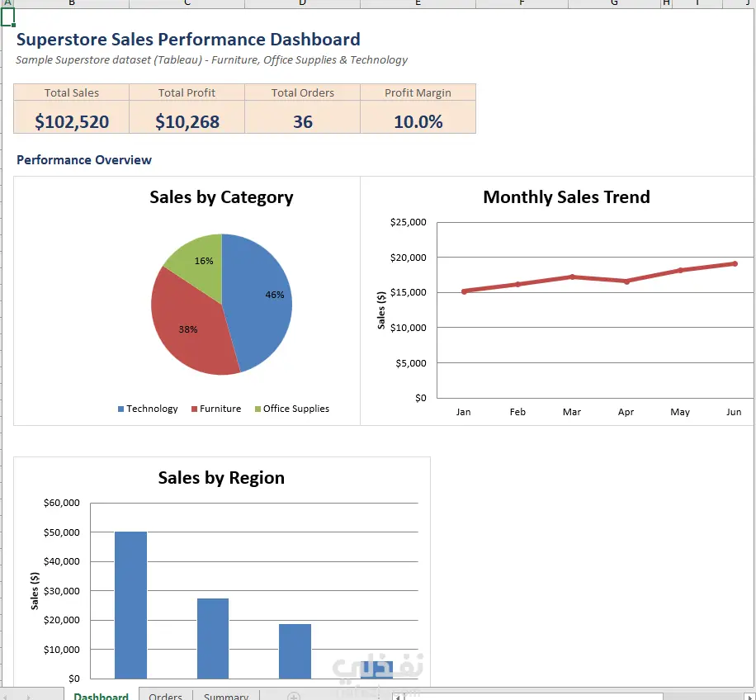Image resolution: width=756 pixels, height=700 pixels.
Task: Select the active cell A1
Action: click(7, 17)
